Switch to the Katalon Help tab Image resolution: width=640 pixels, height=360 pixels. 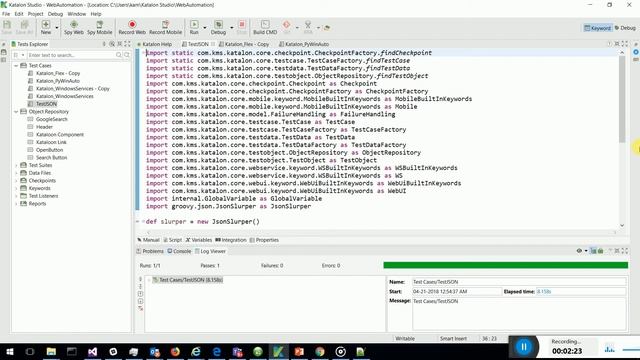coord(155,44)
